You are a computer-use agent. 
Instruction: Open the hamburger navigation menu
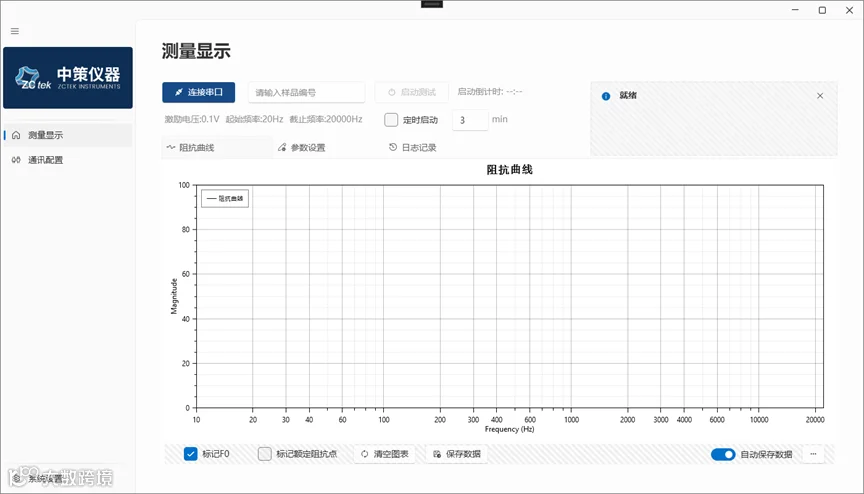15,31
